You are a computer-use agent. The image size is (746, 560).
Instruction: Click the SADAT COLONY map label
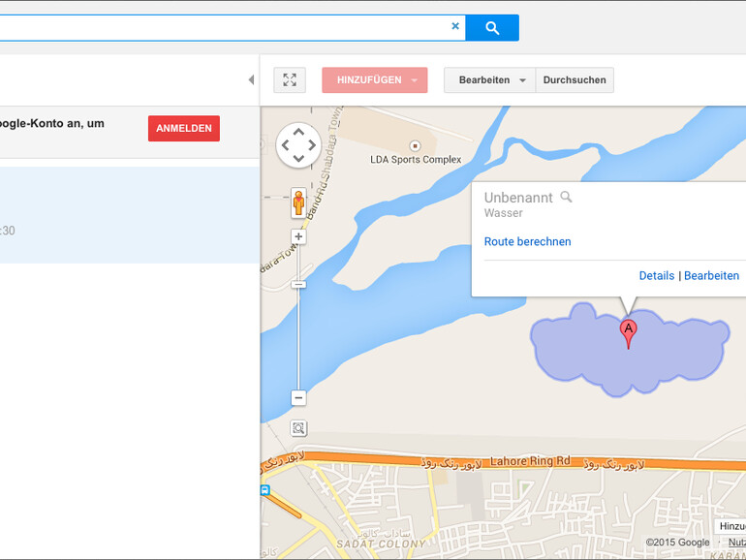tap(381, 544)
